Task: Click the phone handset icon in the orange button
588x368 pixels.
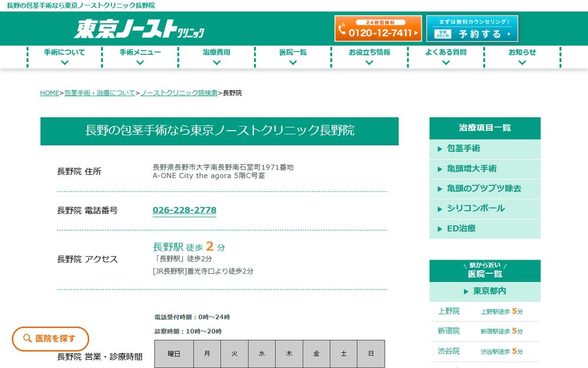Action: (342, 29)
